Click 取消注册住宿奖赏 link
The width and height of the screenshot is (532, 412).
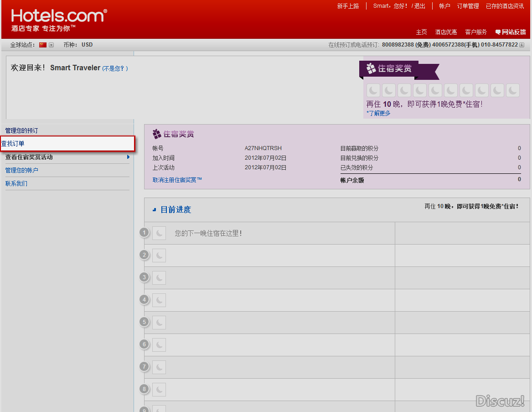177,180
